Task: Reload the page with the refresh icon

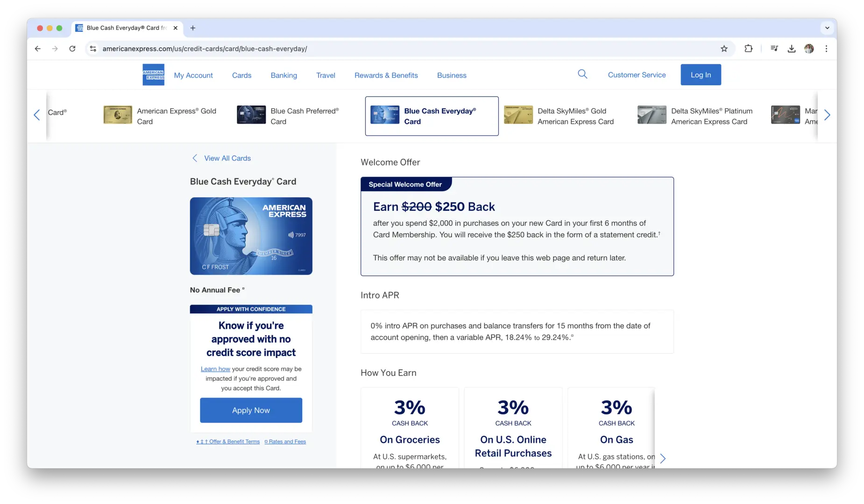Action: click(x=72, y=49)
